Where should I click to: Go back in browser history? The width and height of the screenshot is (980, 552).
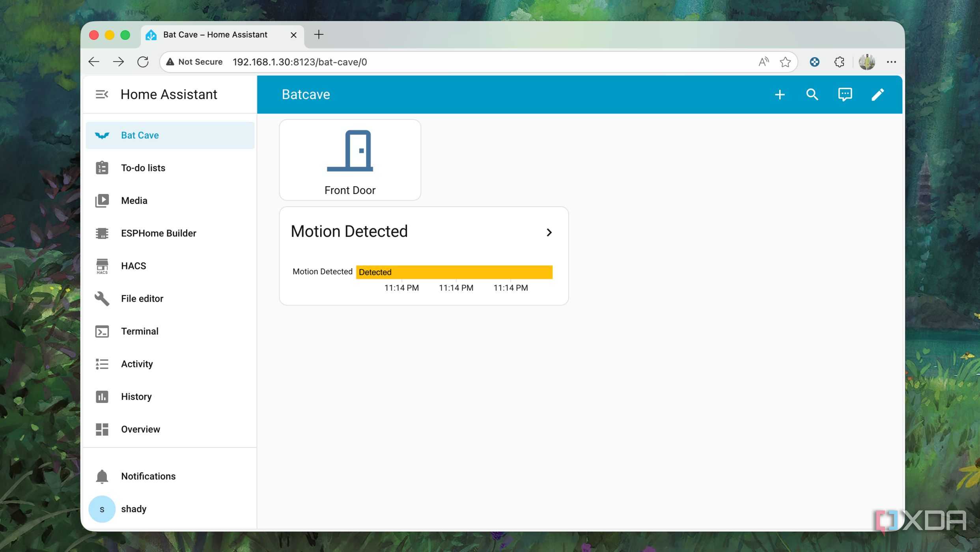94,62
